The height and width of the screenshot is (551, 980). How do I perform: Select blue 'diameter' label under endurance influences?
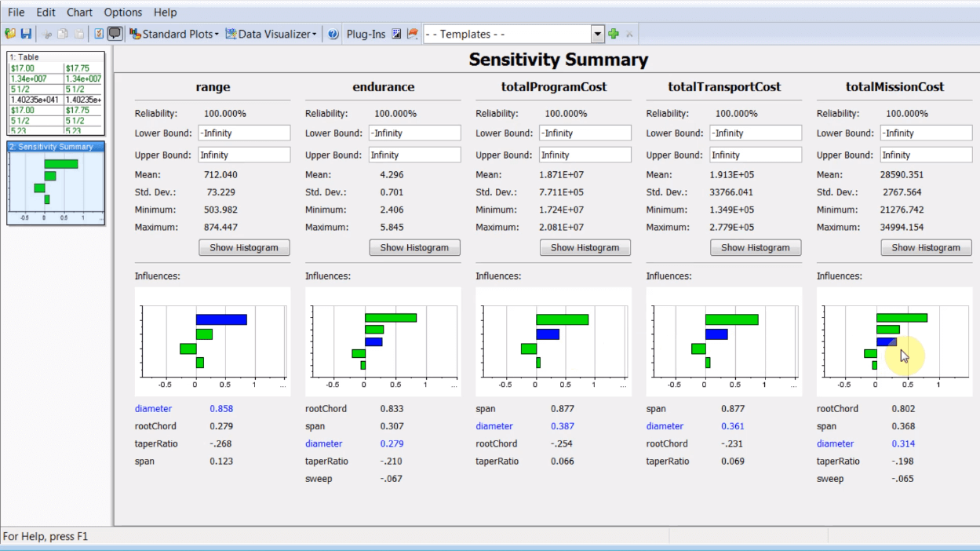pyautogui.click(x=323, y=443)
